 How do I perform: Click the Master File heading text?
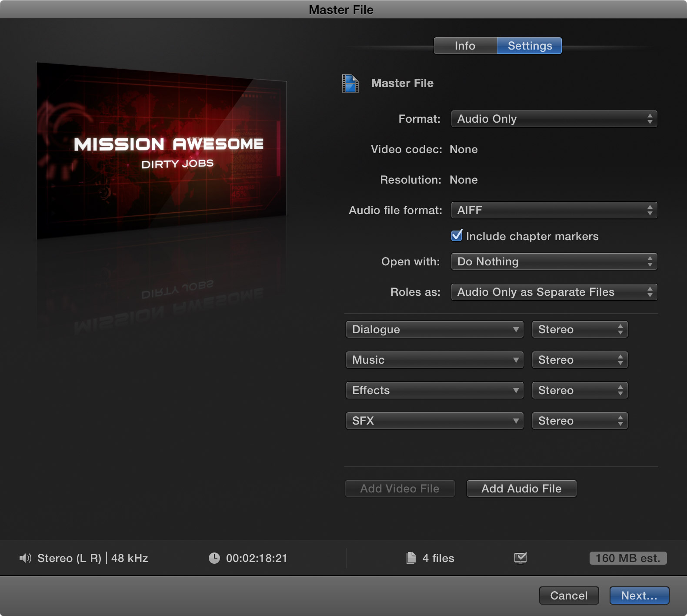point(402,83)
